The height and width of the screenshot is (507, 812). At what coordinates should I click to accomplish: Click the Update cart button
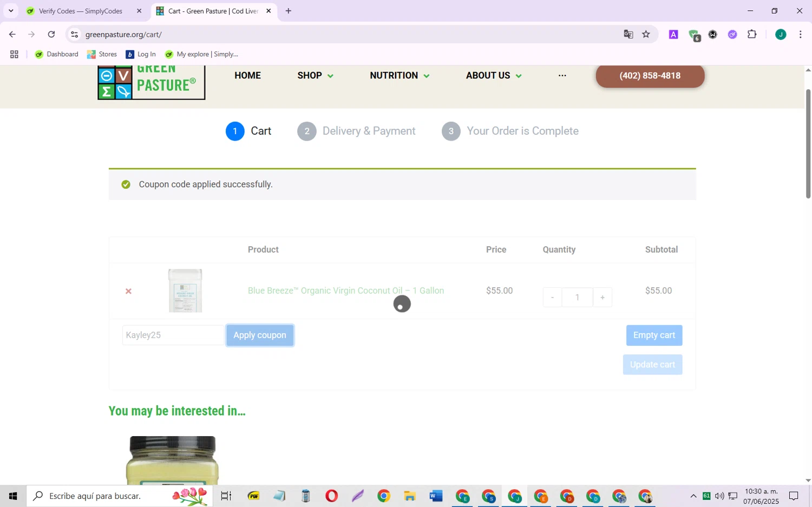[x=652, y=365]
